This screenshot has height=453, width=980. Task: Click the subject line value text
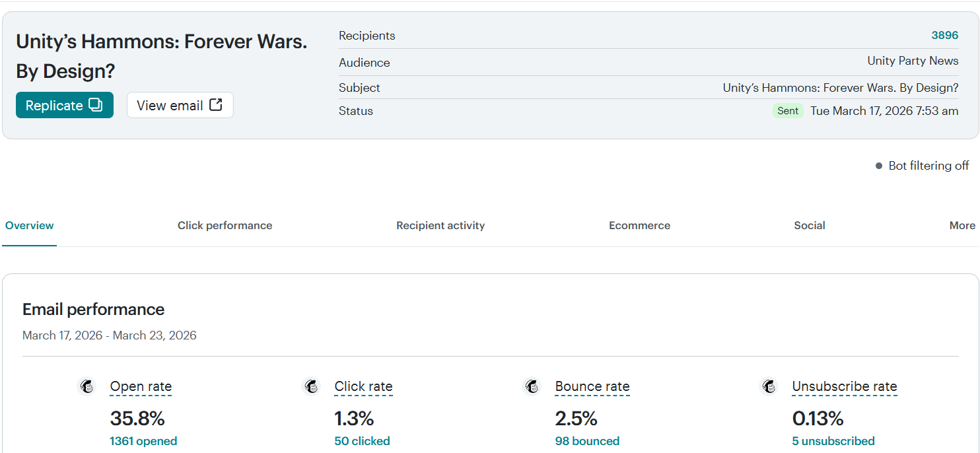[x=841, y=88]
